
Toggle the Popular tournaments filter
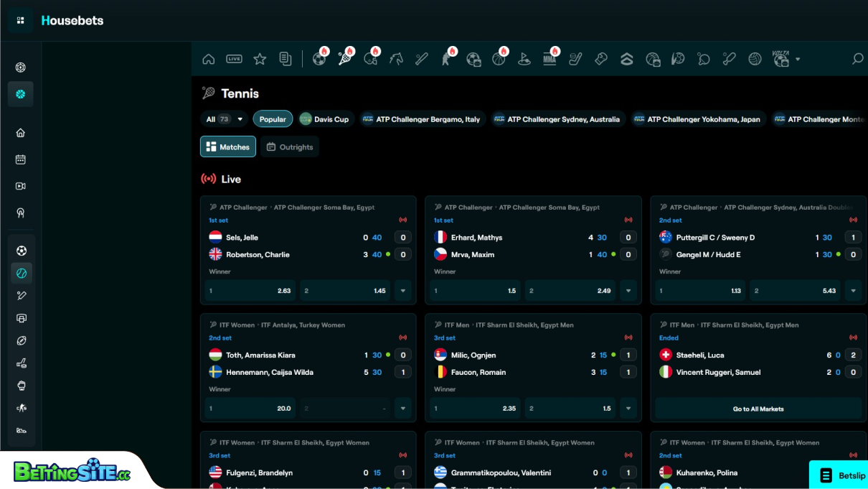click(x=273, y=118)
